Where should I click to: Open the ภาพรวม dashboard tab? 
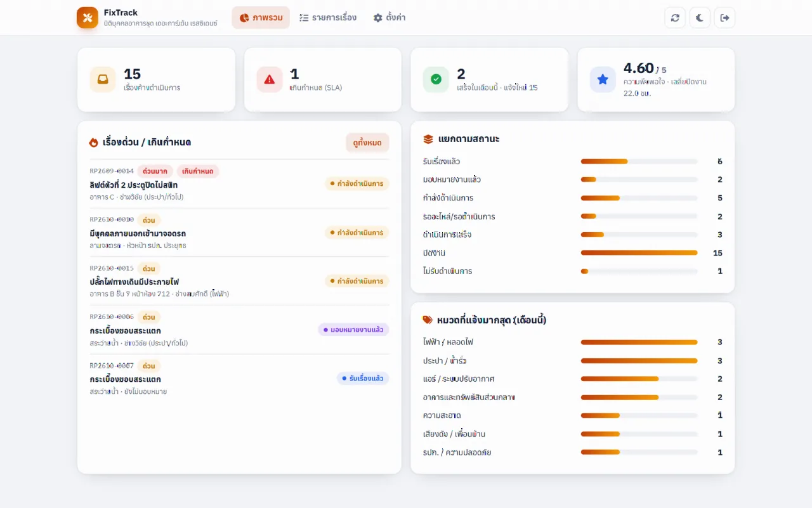pyautogui.click(x=261, y=18)
